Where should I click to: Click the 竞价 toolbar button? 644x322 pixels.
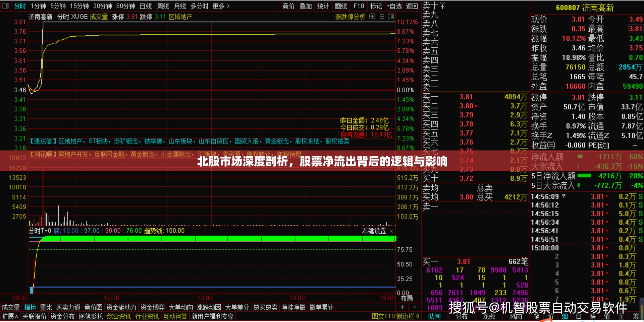[x=288, y=6]
